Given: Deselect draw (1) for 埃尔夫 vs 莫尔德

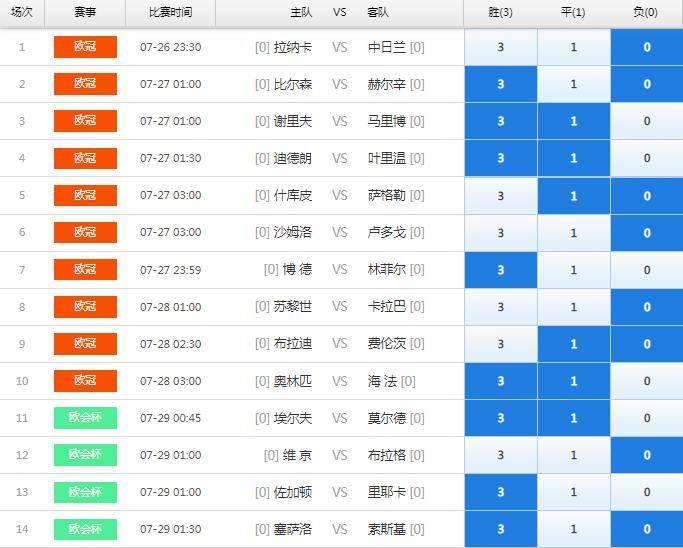Looking at the screenshot, I should pyautogui.click(x=574, y=418).
